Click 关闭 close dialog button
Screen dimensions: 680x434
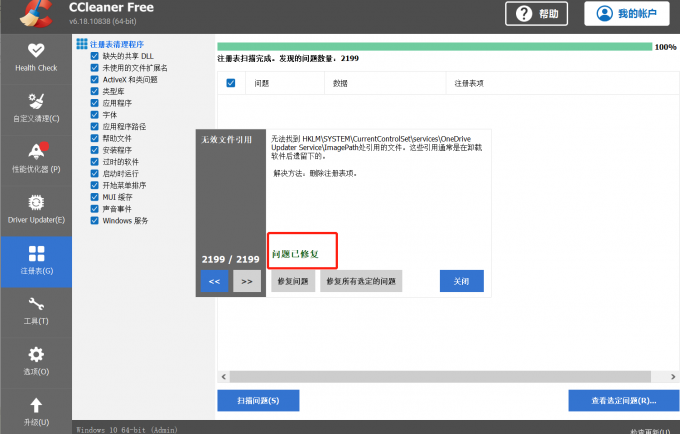[x=461, y=281]
